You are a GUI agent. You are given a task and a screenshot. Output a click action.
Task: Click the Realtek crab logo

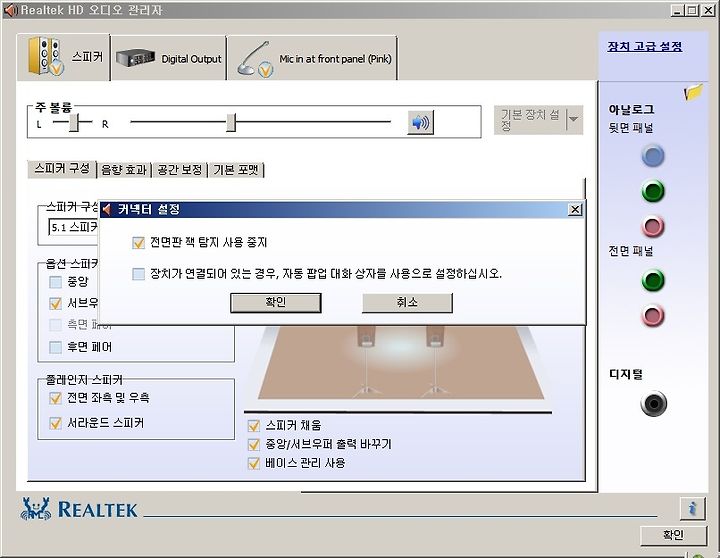(x=36, y=508)
